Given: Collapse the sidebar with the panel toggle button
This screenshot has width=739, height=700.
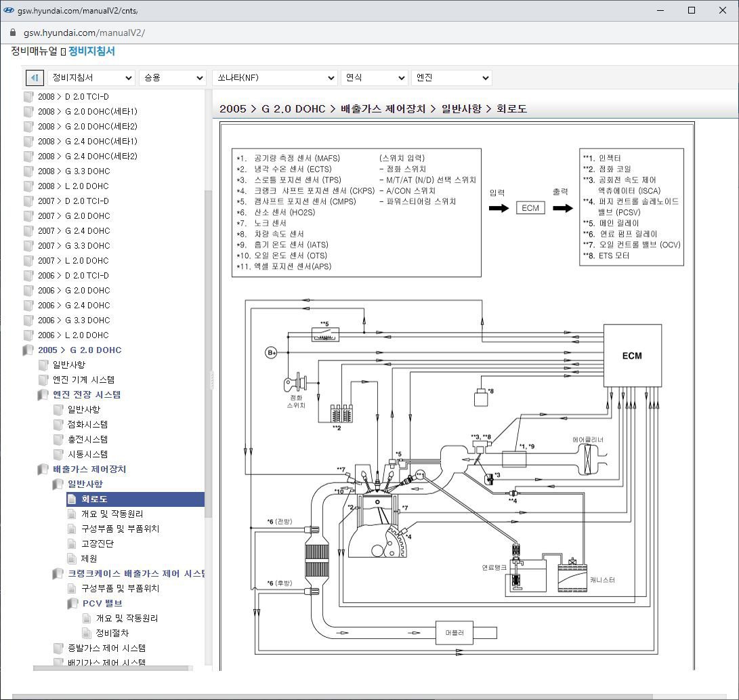Looking at the screenshot, I should tap(35, 78).
